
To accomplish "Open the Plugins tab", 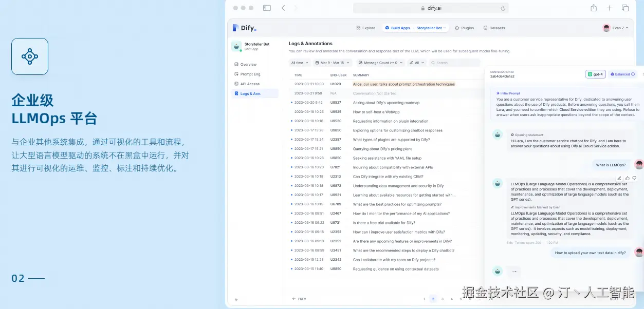I will (x=465, y=28).
